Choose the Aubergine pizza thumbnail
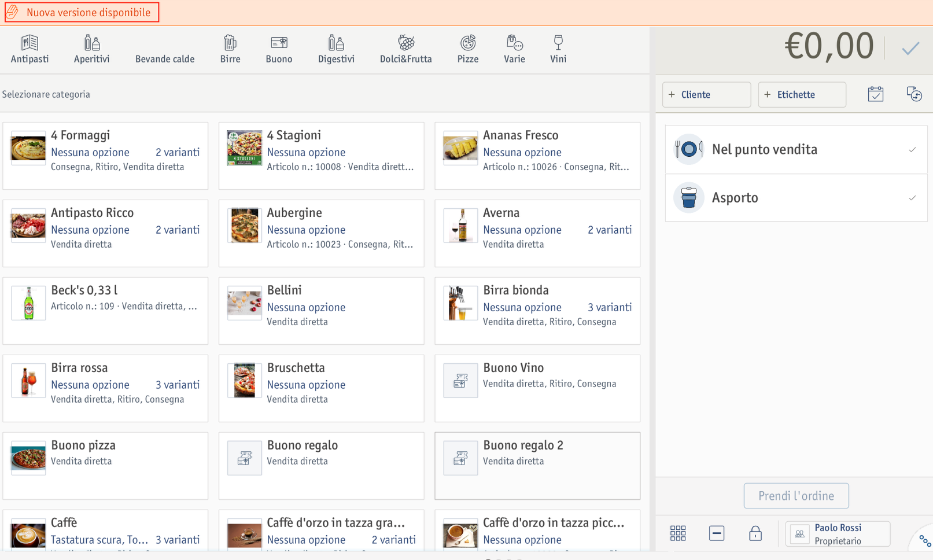The width and height of the screenshot is (933, 560). click(x=244, y=226)
